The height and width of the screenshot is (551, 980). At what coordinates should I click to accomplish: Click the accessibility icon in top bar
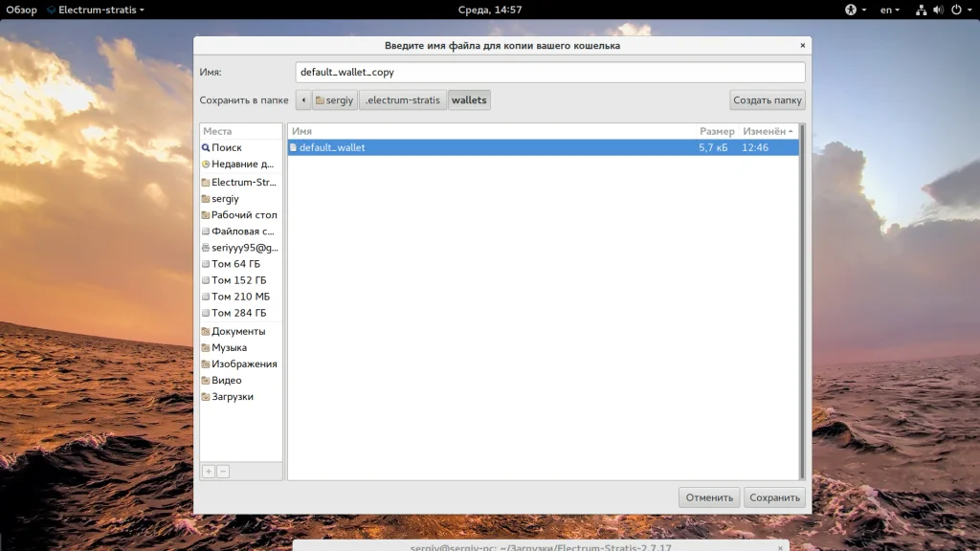pyautogui.click(x=851, y=10)
